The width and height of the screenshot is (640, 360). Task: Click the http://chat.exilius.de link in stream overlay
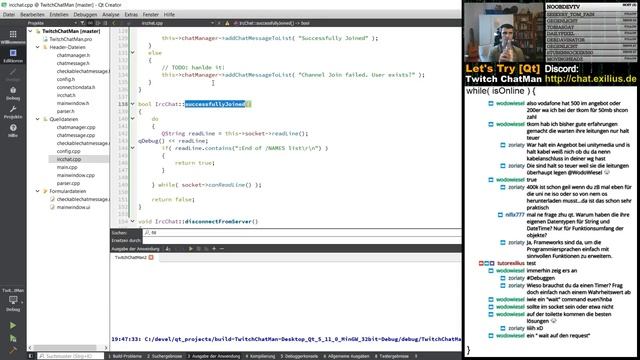pos(590,79)
